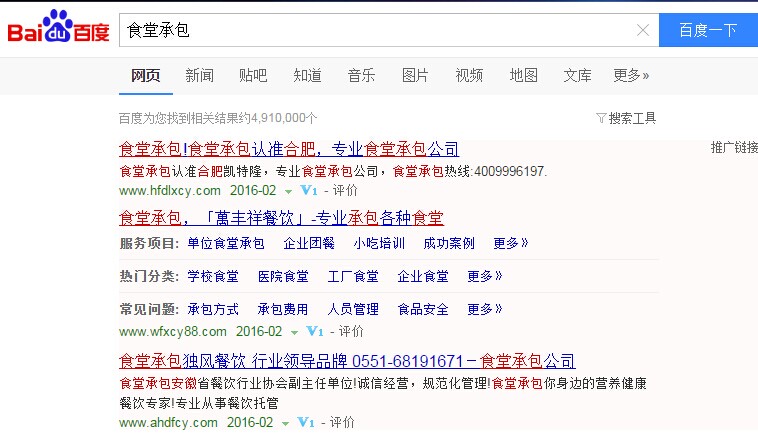The height and width of the screenshot is (444, 758).
Task: Click the 百度一下 search button
Action: click(708, 30)
